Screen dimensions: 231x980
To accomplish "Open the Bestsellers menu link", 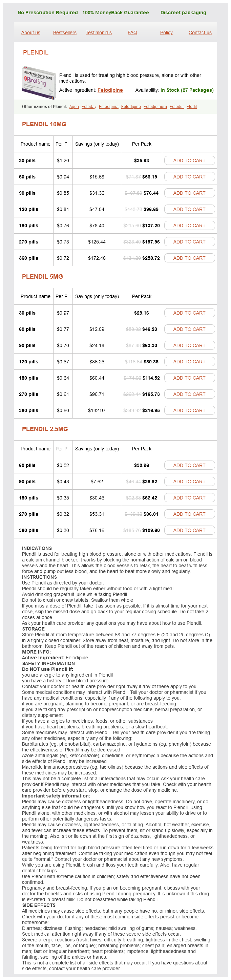I will coord(65,33).
